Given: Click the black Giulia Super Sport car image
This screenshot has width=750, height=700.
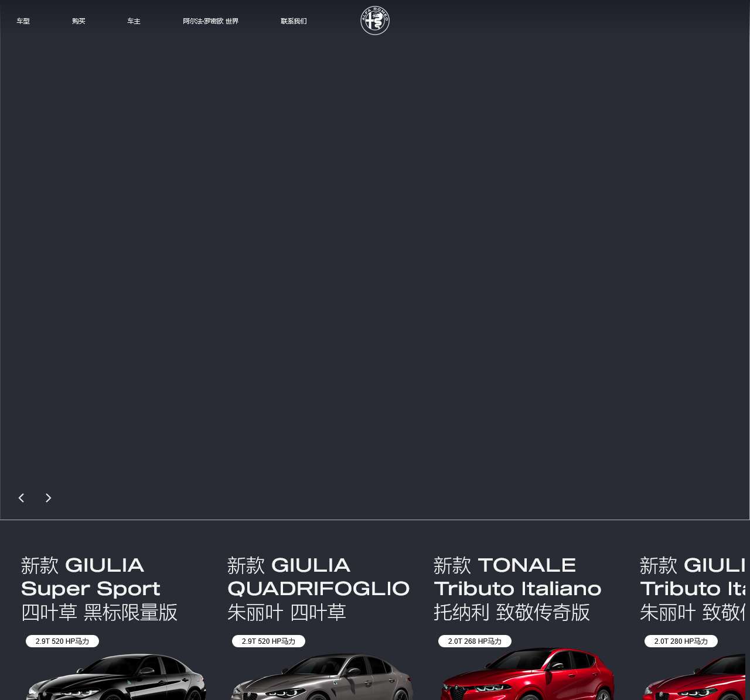Looking at the screenshot, I should pyautogui.click(x=116, y=677).
